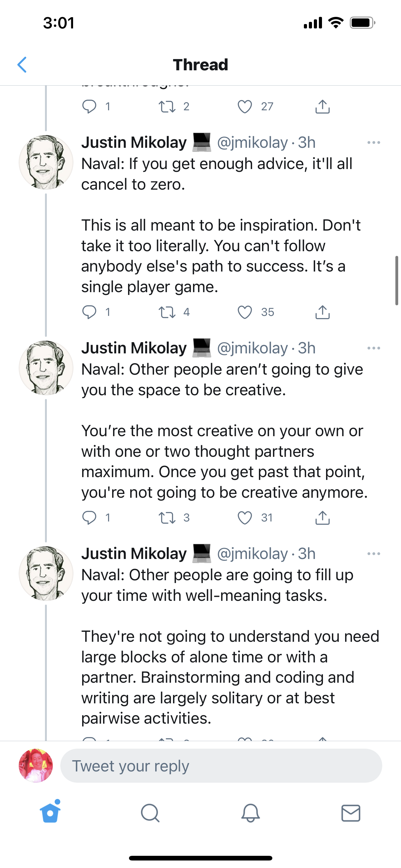The image size is (401, 868).
Task: Go back using the blue back arrow
Action: [22, 65]
